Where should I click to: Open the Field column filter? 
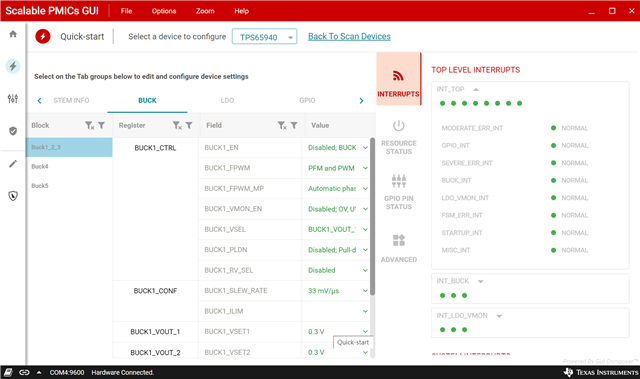(294, 125)
